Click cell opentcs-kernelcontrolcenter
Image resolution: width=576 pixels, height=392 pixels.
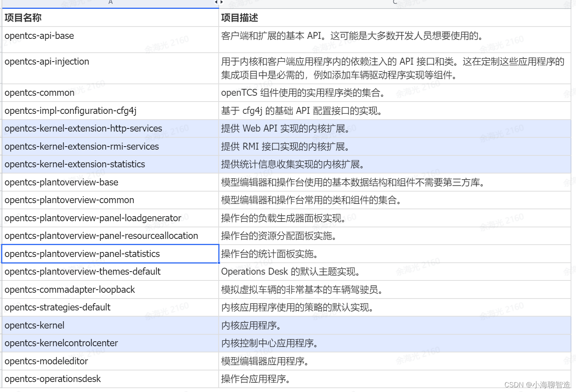coord(110,343)
